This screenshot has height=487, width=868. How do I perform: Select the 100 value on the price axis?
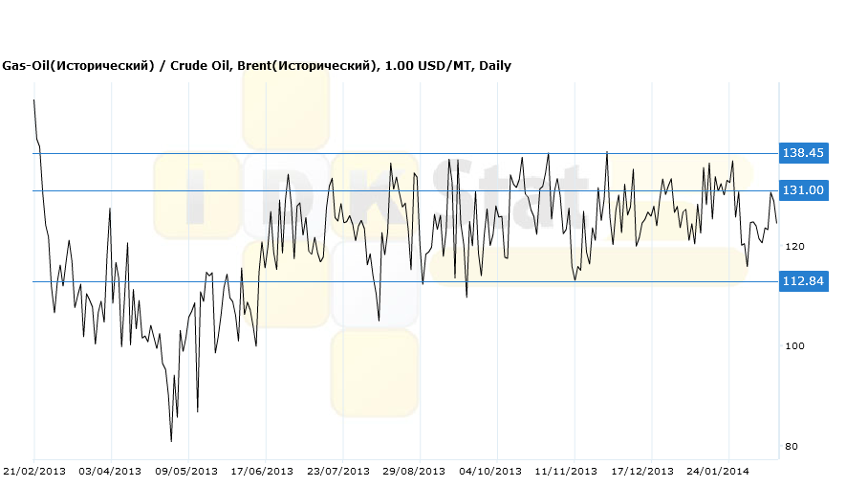pyautogui.click(x=794, y=346)
